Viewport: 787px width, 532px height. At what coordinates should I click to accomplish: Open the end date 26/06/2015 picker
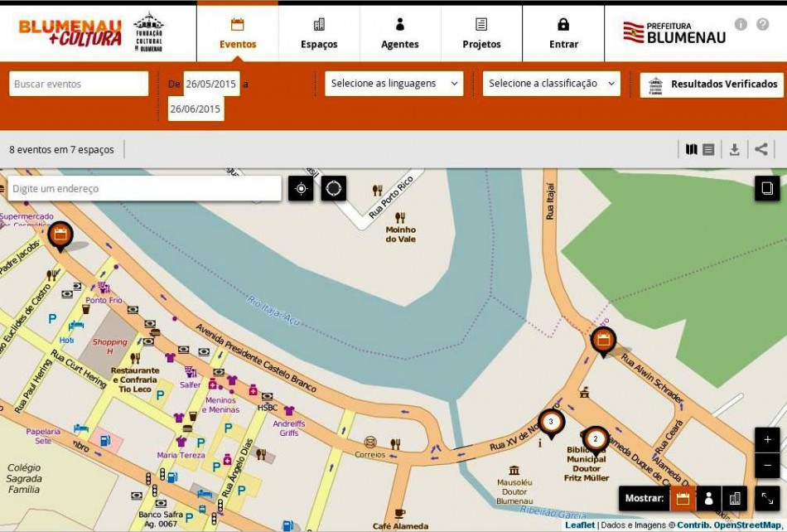coord(196,109)
